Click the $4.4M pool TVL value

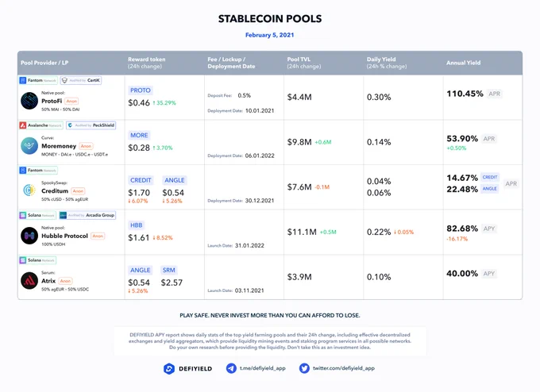point(299,98)
